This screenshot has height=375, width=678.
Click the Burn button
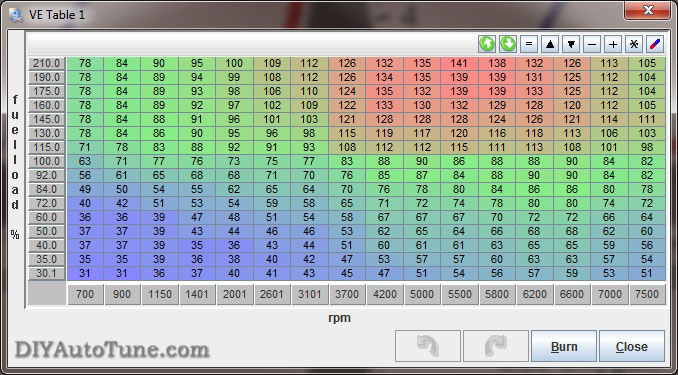(x=564, y=346)
